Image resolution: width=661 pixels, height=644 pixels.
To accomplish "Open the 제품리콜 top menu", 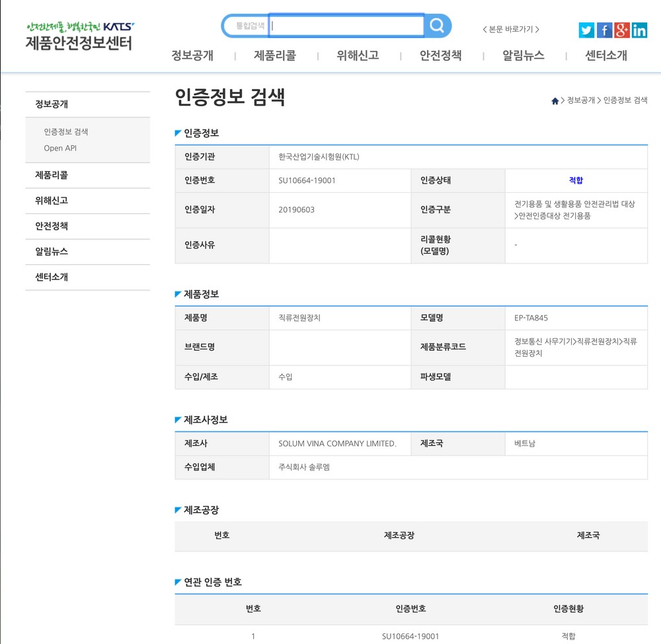I will click(x=275, y=55).
